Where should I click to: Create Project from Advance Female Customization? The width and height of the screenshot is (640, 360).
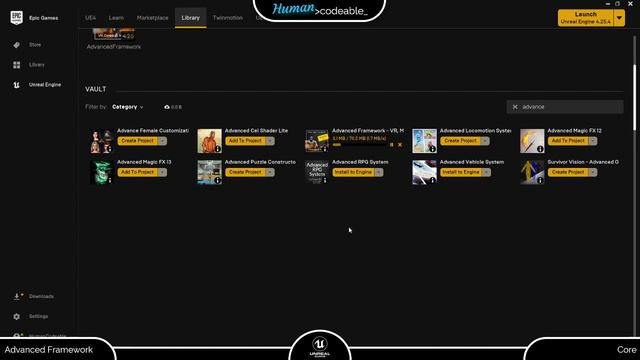click(138, 141)
